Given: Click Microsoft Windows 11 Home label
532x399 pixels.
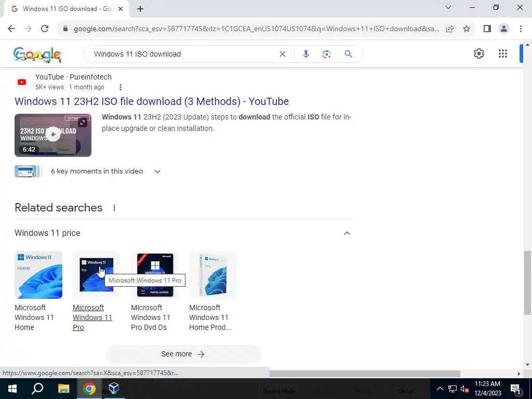Looking at the screenshot, I should (34, 317).
